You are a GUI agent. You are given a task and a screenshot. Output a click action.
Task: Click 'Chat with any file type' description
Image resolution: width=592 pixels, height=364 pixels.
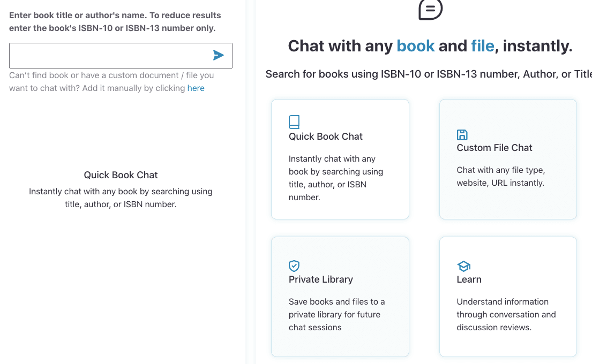[500, 177]
